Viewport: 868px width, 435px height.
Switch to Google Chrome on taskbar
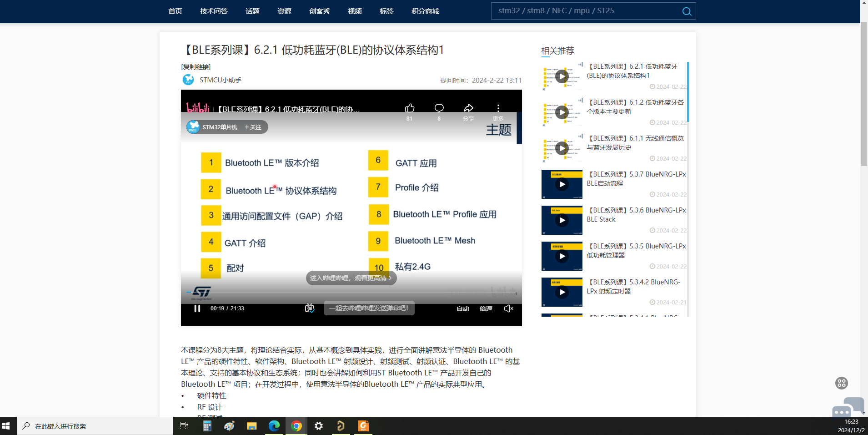point(296,426)
